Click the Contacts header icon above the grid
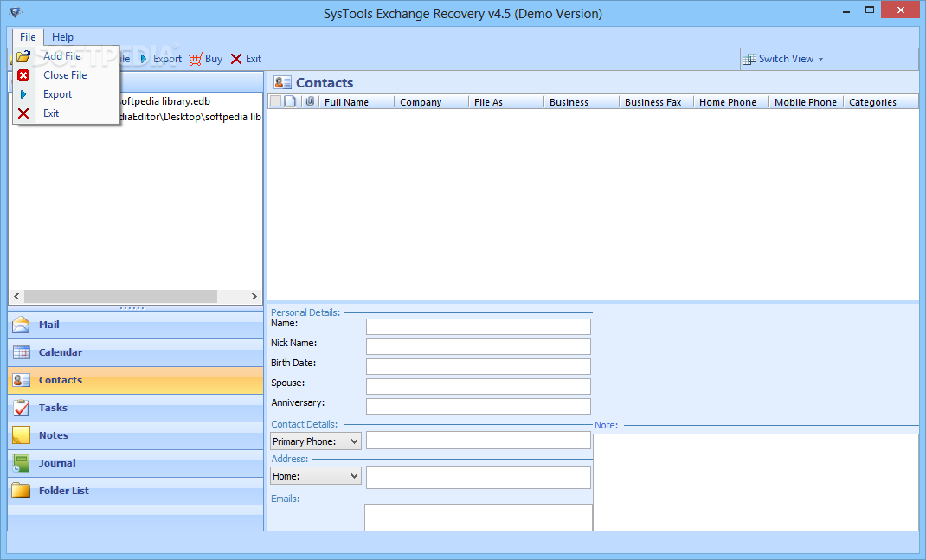 tap(282, 83)
